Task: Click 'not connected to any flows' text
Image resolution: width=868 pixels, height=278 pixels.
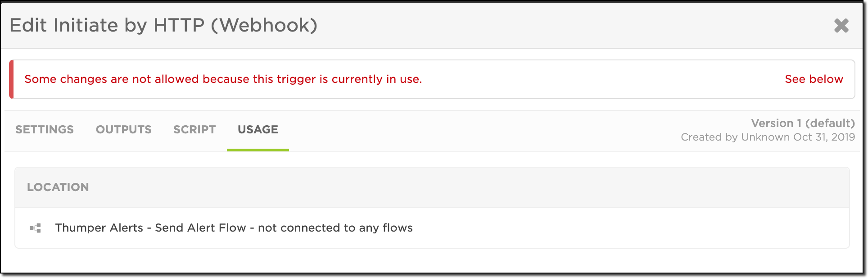Action: click(335, 228)
